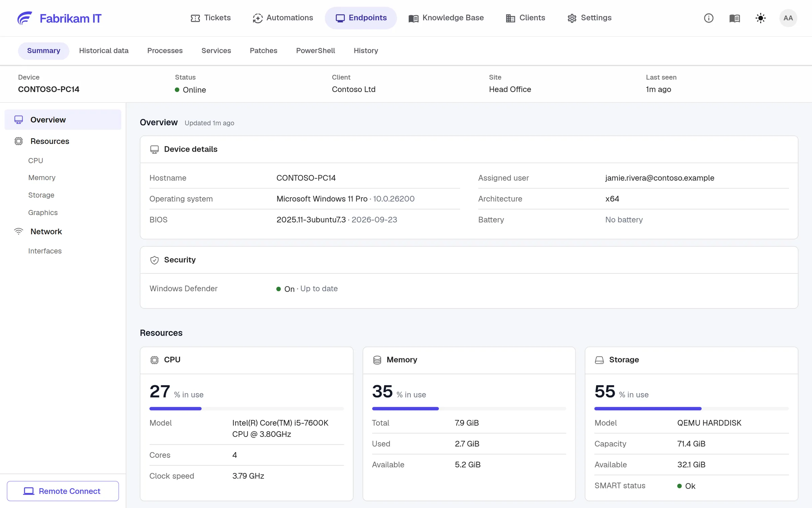The height and width of the screenshot is (508, 812).
Task: Click the Security shield icon
Action: [154, 260]
